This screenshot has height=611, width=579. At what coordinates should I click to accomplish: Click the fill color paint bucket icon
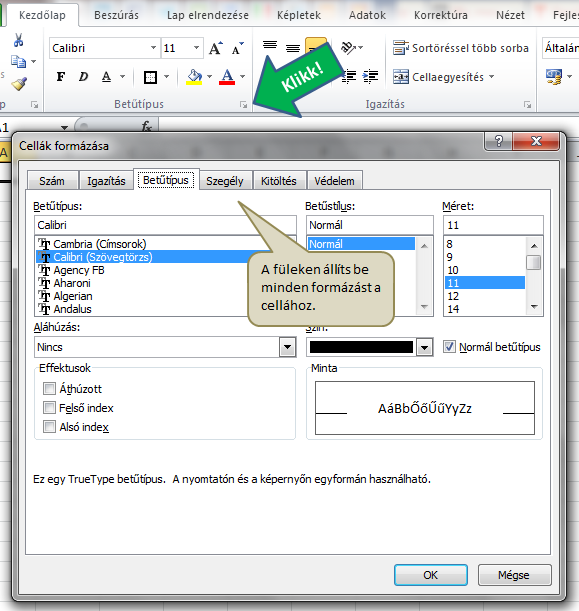[194, 76]
